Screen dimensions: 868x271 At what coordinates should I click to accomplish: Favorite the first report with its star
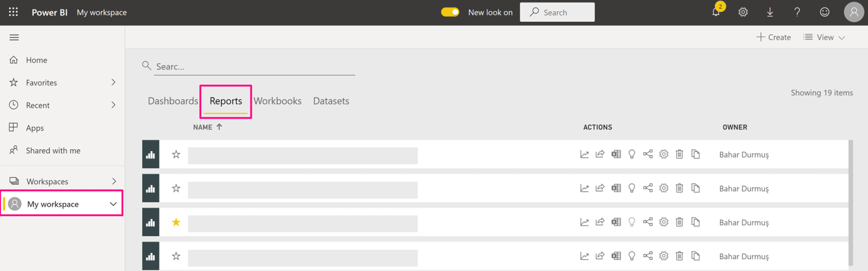(176, 154)
